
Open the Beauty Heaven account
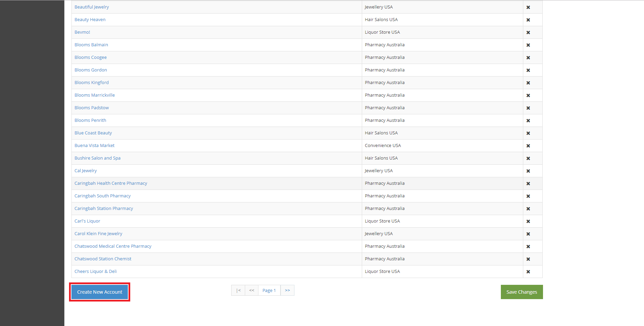(90, 19)
